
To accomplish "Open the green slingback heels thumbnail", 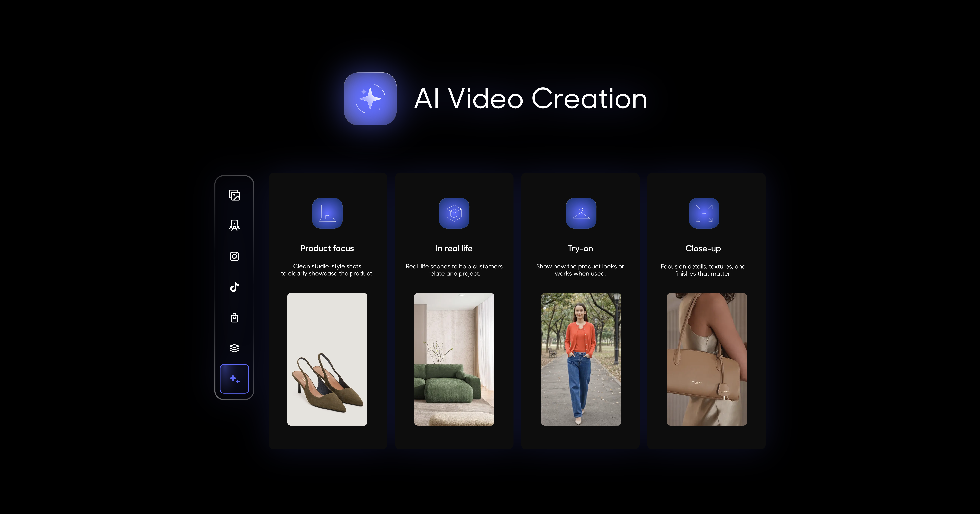I will point(327,359).
